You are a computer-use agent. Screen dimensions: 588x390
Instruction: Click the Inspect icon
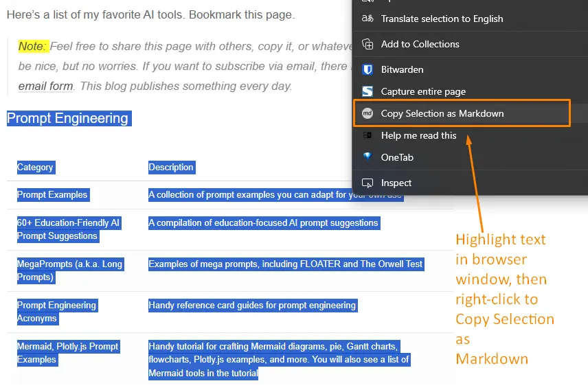(x=367, y=183)
